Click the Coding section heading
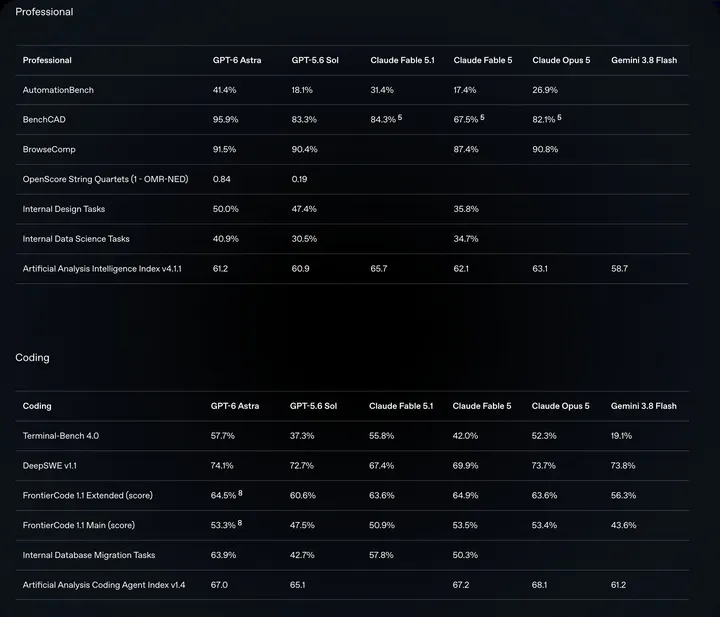720x617 pixels. (x=32, y=358)
